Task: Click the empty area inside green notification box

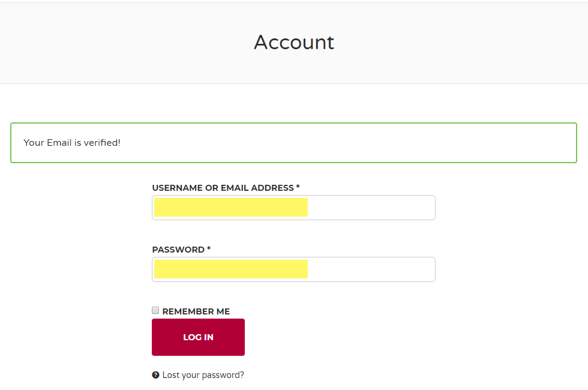Action: click(x=349, y=143)
